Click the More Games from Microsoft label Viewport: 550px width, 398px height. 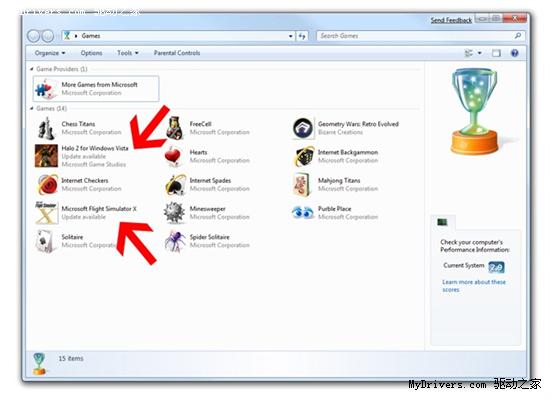click(99, 85)
